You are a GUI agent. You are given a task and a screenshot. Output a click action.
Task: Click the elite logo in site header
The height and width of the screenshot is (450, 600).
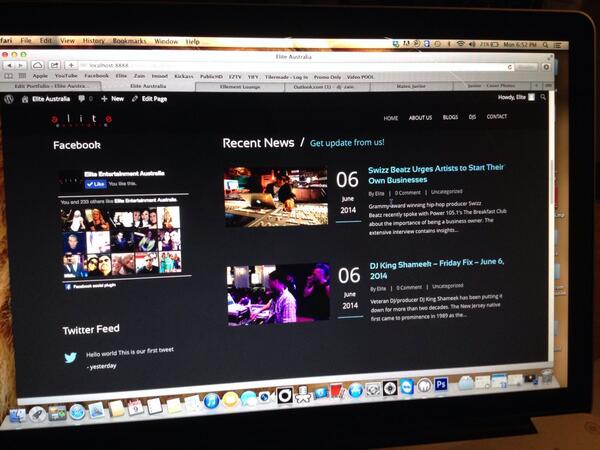(82, 120)
